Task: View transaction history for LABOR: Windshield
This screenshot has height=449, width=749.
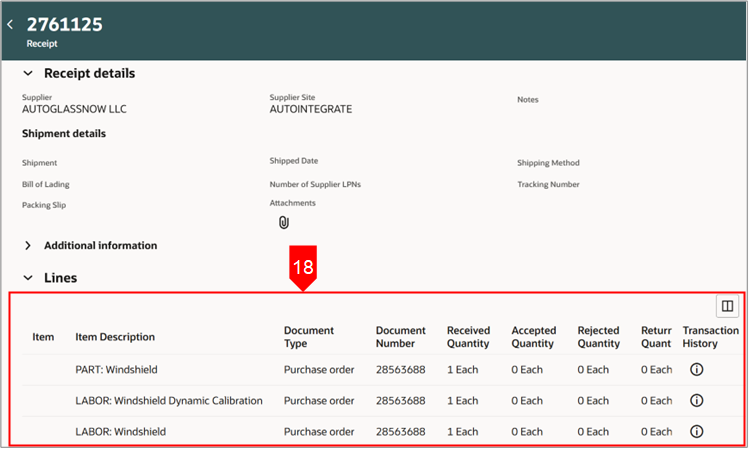Action: 697,432
